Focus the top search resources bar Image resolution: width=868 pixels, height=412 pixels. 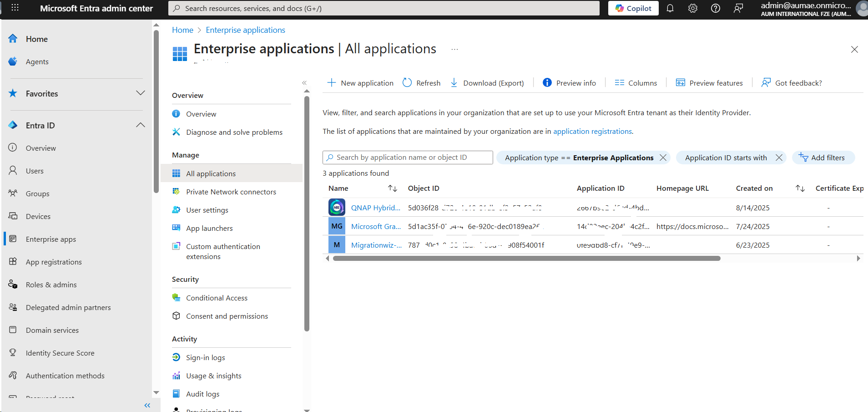pos(384,8)
